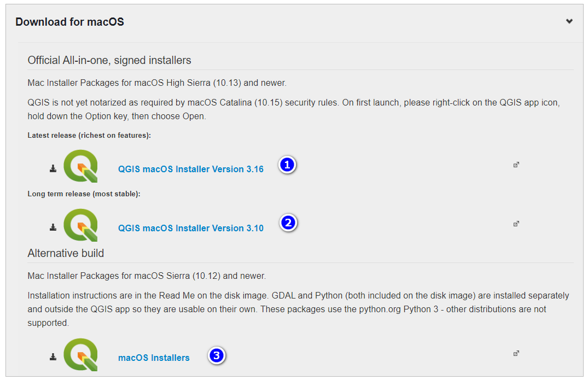Image resolution: width=588 pixels, height=380 pixels.
Task: Click the Latest release (richest on features) label
Action: point(89,135)
